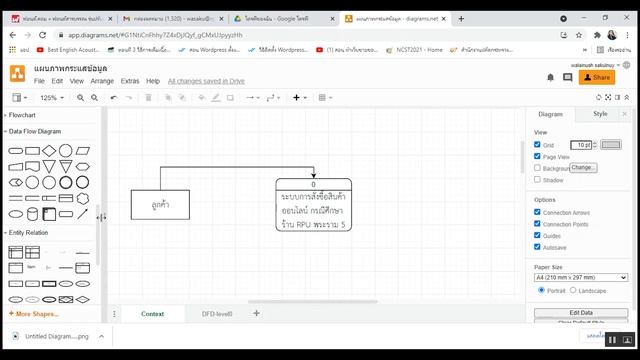Click the language globe icon
Viewport: 640px width, 360px height.
(627, 65)
